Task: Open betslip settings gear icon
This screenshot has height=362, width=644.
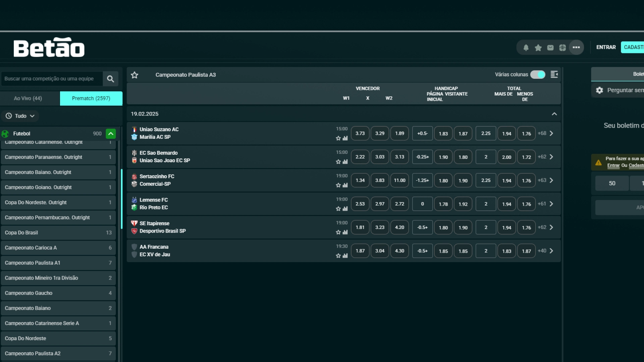Action: tap(599, 90)
